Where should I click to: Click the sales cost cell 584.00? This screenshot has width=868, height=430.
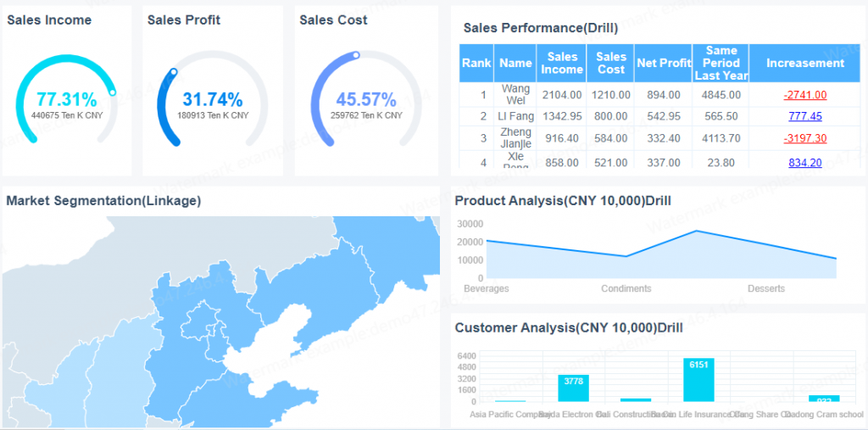pyautogui.click(x=610, y=138)
